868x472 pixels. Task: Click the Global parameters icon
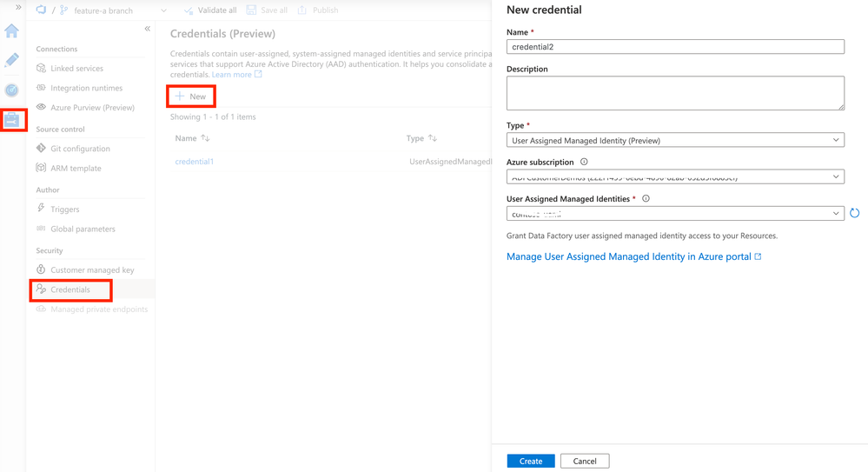click(x=41, y=229)
